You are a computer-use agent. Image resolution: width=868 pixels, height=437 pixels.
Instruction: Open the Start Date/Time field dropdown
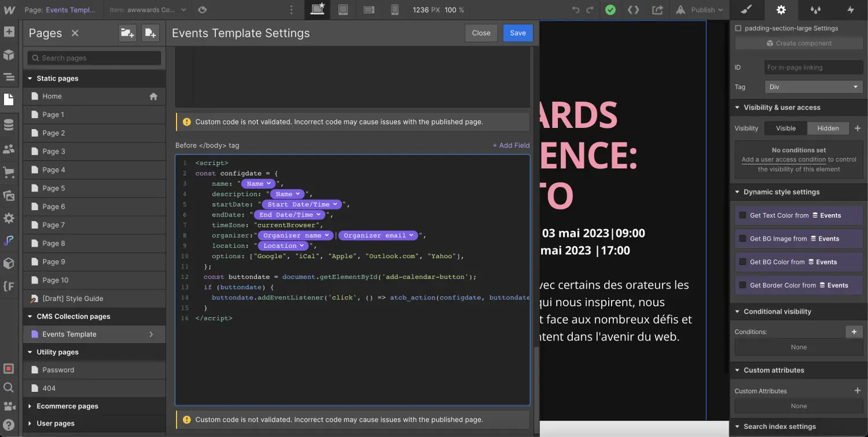tap(303, 204)
